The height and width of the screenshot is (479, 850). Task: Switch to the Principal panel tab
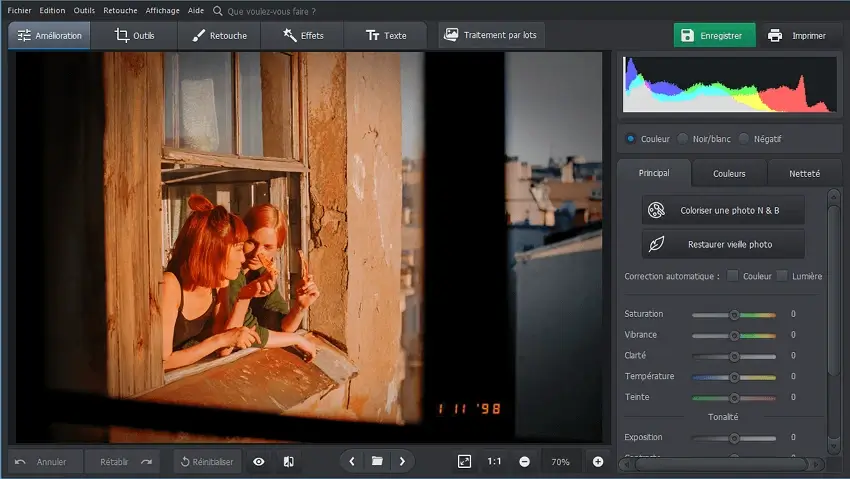[x=654, y=173]
